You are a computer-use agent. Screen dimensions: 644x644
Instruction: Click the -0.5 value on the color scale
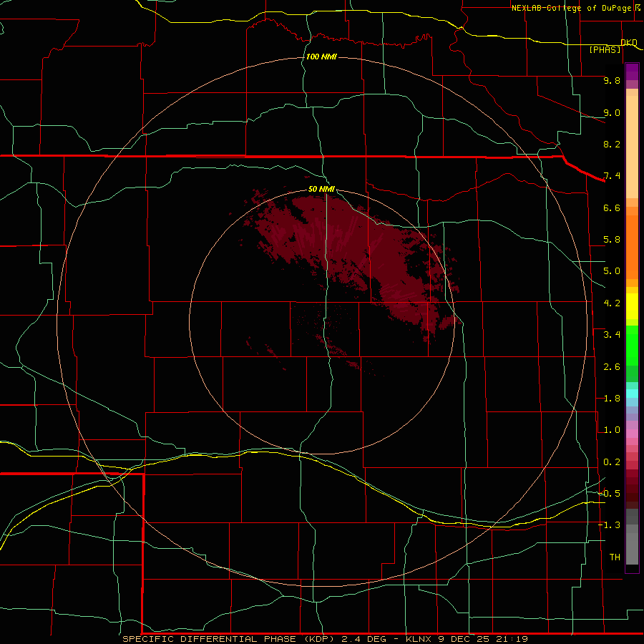pyautogui.click(x=610, y=494)
